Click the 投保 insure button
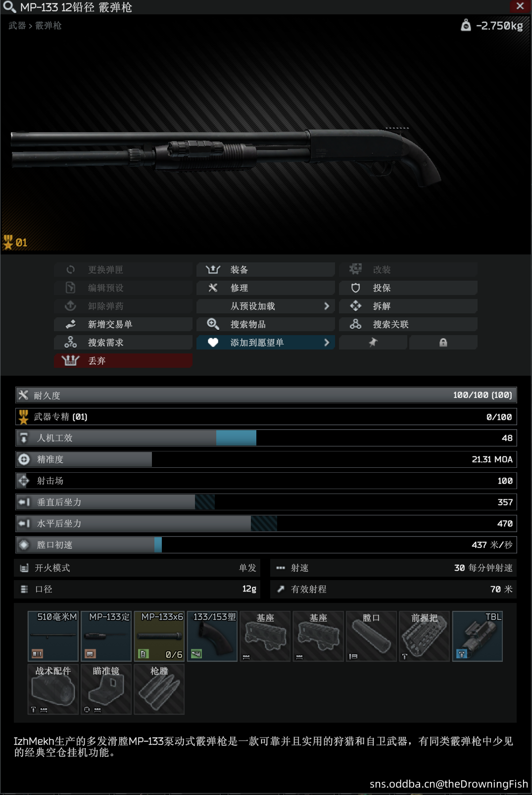 click(x=408, y=288)
